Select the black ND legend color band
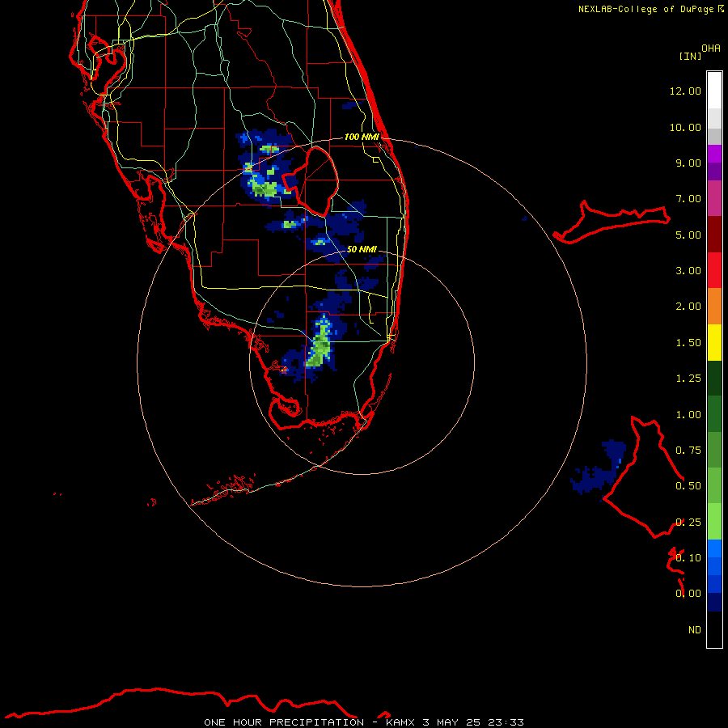The width and height of the screenshot is (728, 728). tap(714, 629)
